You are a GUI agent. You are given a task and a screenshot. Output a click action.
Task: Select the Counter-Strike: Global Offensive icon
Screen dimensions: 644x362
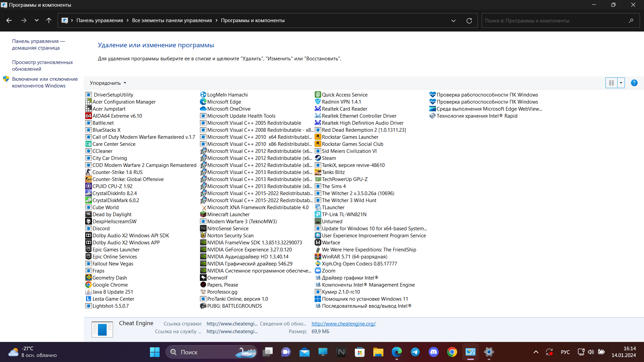click(89, 179)
